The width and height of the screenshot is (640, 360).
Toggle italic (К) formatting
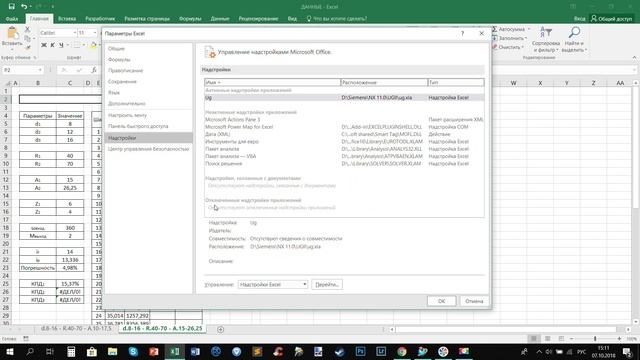coord(52,45)
